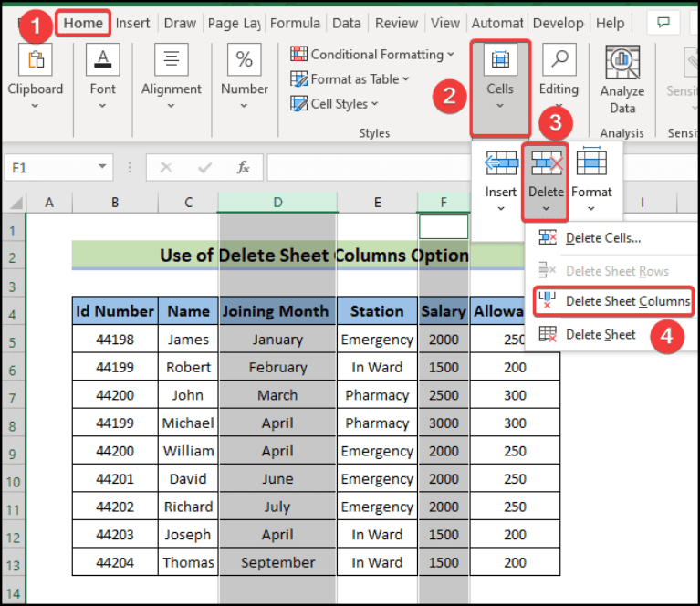Click the formula bar Enter checkmark icon
The image size is (700, 606).
point(205,167)
